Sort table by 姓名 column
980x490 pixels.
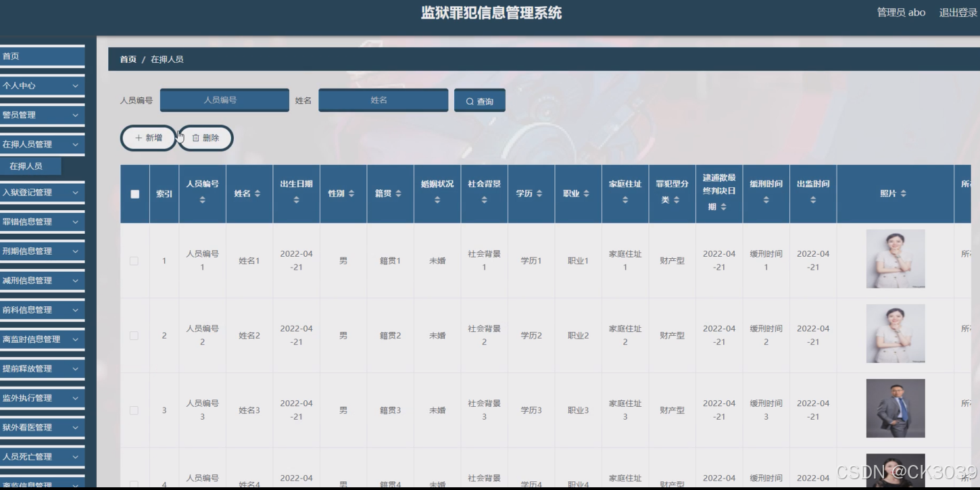coord(257,194)
